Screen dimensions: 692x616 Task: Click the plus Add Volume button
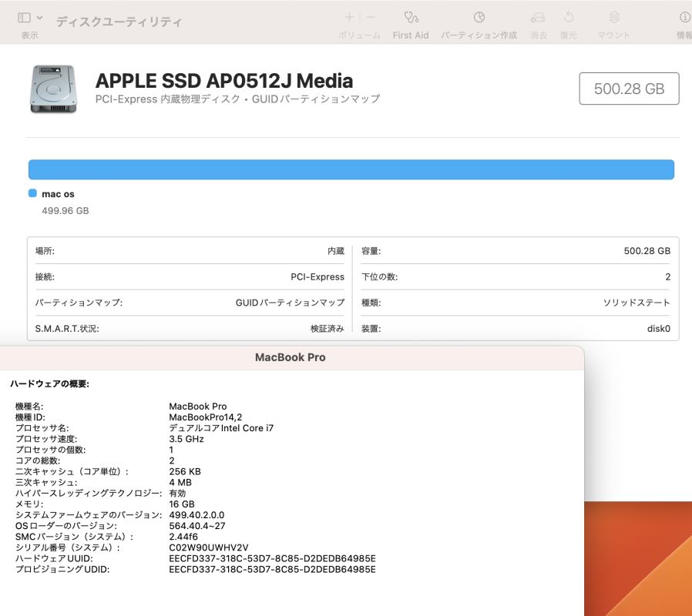[350, 17]
